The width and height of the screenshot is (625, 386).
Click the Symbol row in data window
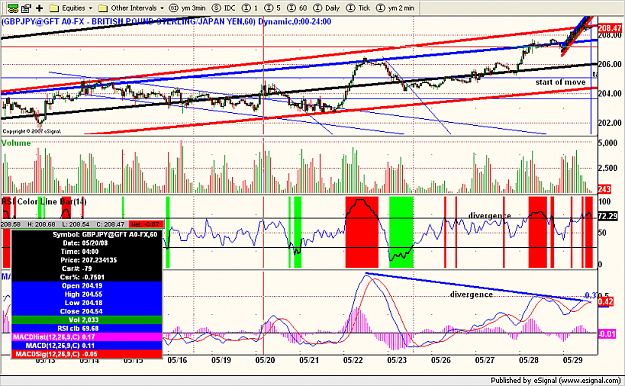(x=87, y=234)
